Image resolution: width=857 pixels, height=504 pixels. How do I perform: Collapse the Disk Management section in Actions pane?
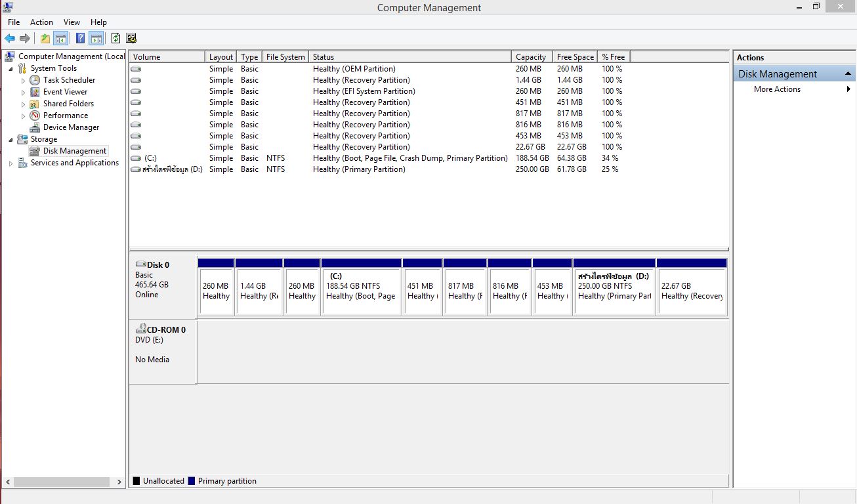point(848,73)
